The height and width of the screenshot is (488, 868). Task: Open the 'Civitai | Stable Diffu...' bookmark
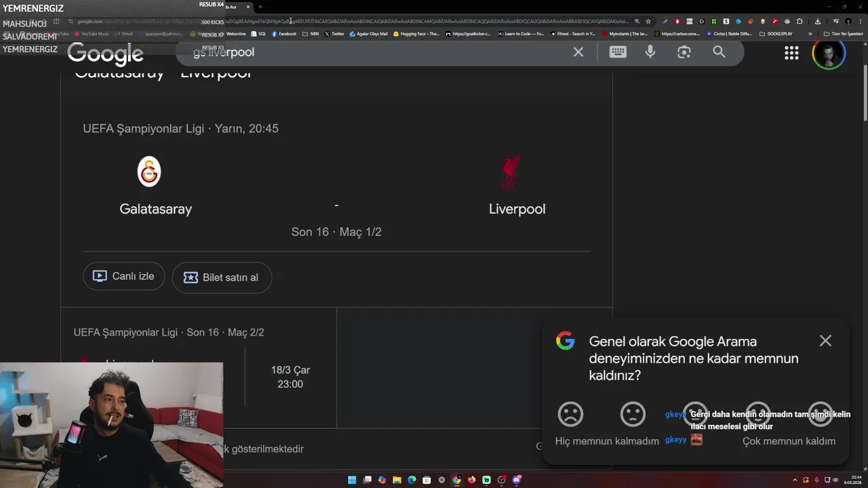click(729, 33)
